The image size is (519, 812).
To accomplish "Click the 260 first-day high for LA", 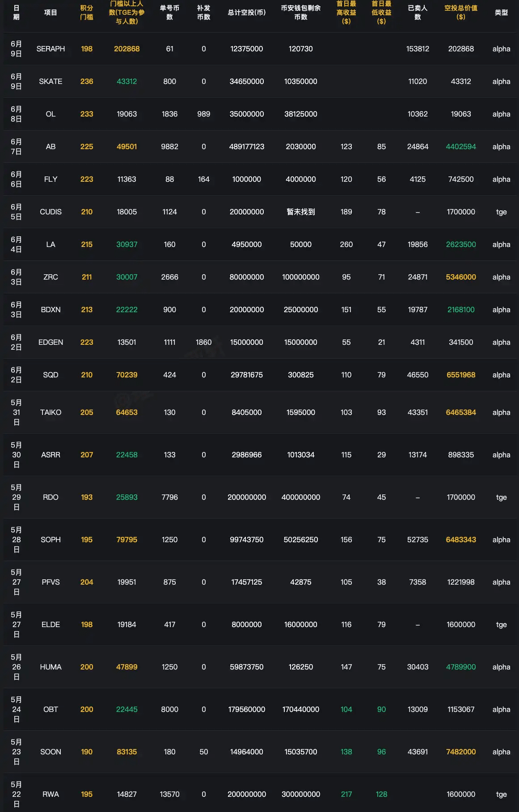I will click(x=346, y=244).
